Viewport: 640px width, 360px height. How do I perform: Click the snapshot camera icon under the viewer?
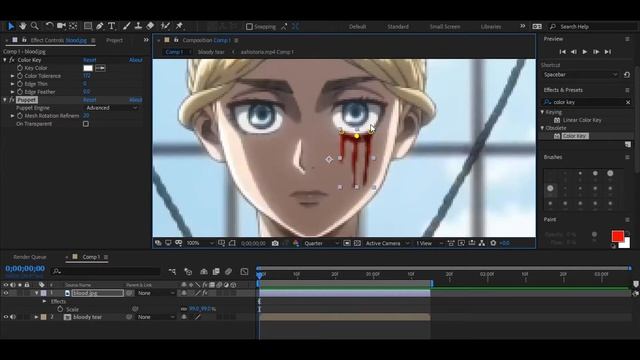[x=275, y=243]
